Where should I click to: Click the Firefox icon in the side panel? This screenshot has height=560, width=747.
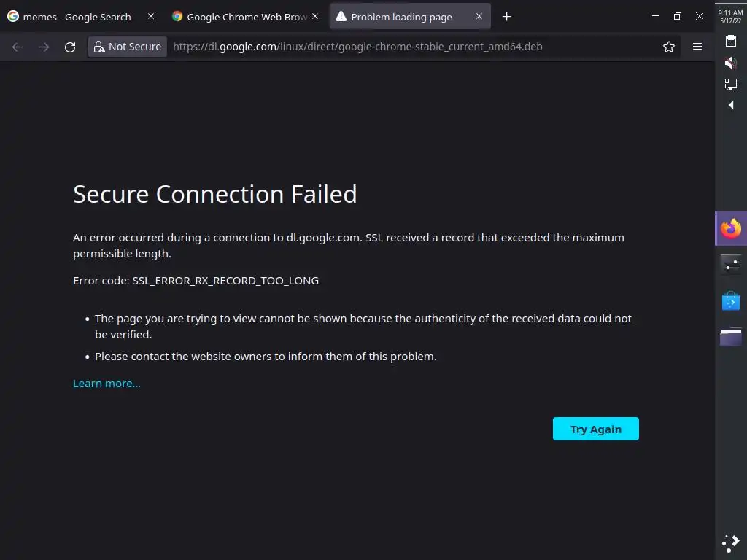coord(731,229)
